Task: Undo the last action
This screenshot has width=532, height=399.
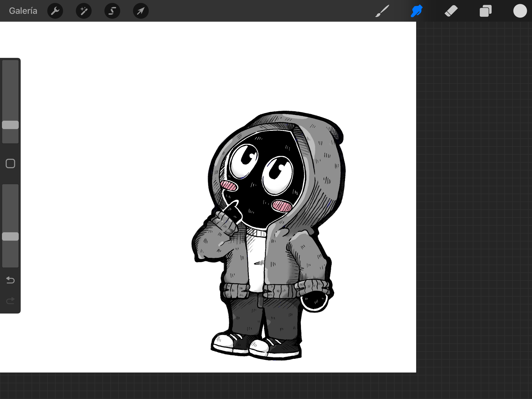Action: click(x=10, y=280)
